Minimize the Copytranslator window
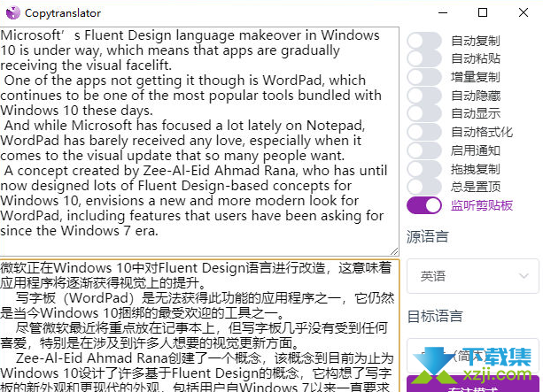The image size is (543, 392). click(443, 12)
